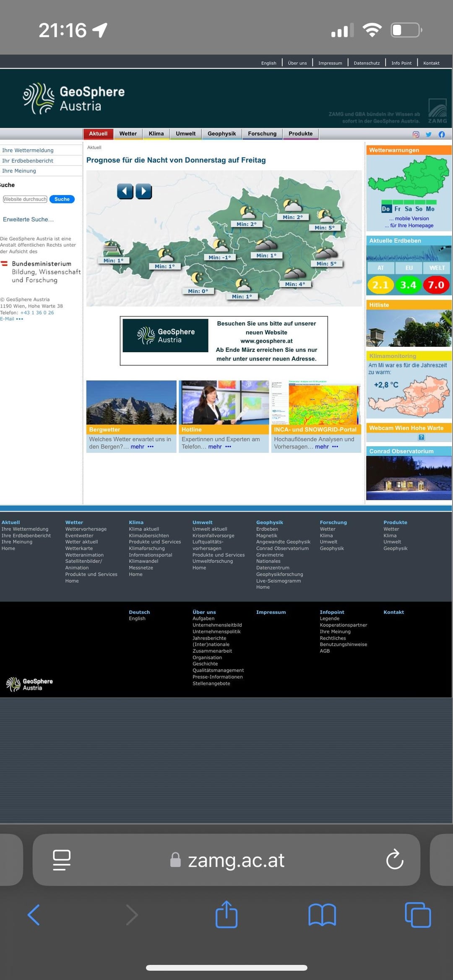Viewport: 453px width, 980px height.
Task: Open the Conrad Observatorium photo
Action: point(409,478)
